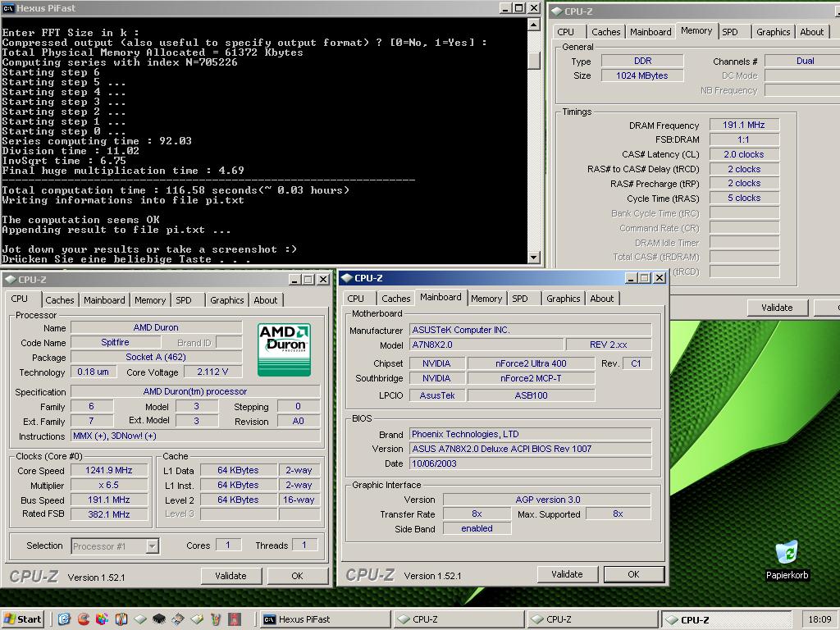
Task: Open About tab in Memory window
Action: (x=811, y=32)
